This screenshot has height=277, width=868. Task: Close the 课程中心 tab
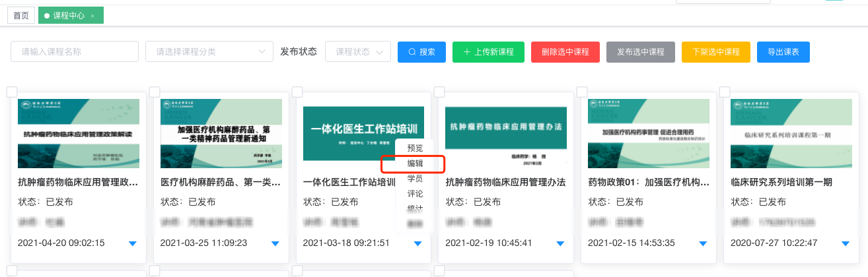point(93,16)
